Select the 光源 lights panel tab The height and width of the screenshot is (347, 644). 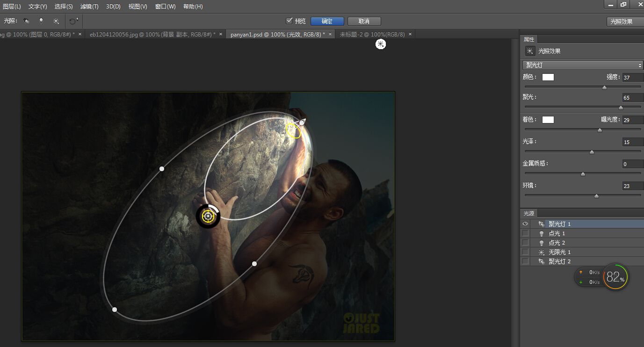(x=529, y=213)
